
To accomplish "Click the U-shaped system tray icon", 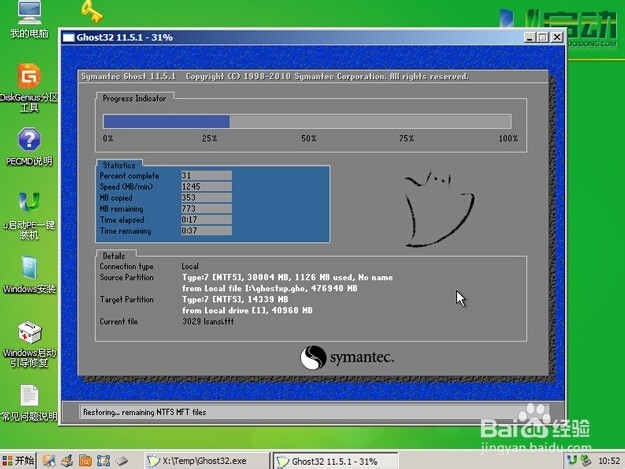I will [572, 460].
